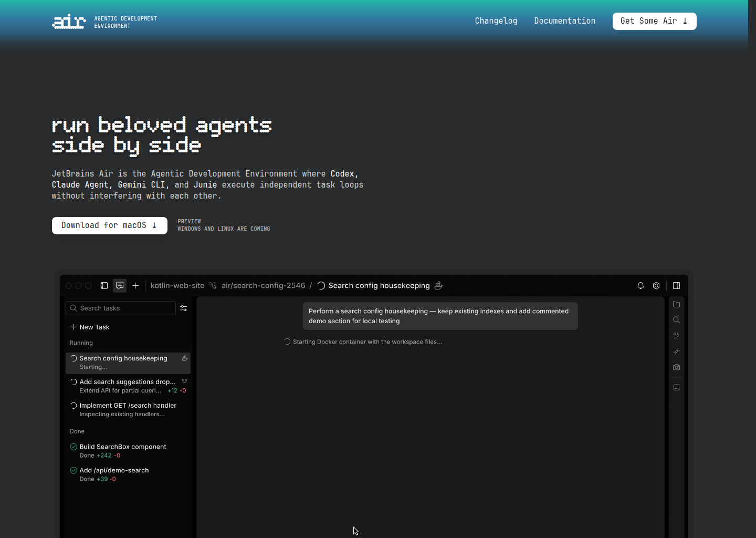Select the Implement GET /search handler task
Image resolution: width=756 pixels, height=538 pixels.
click(128, 410)
